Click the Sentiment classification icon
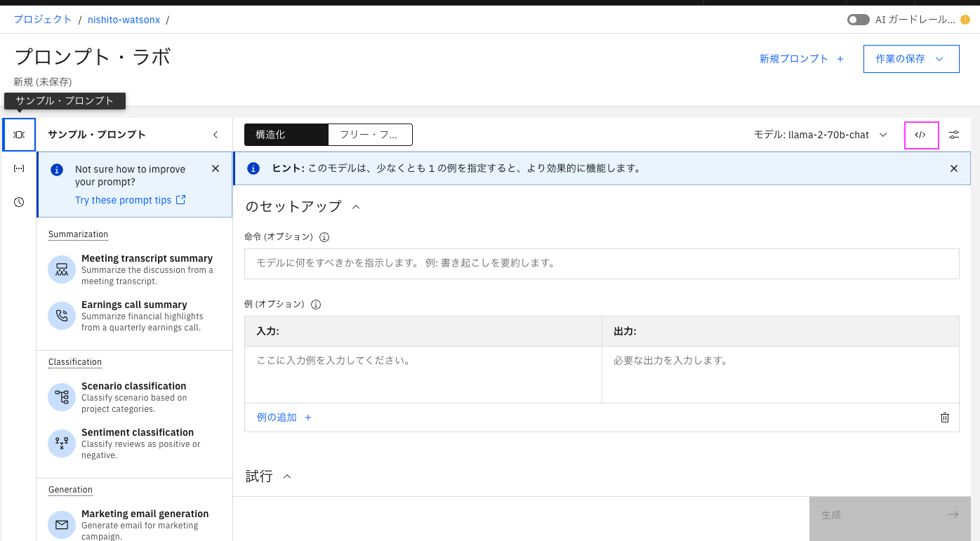980x541 pixels. [x=62, y=443]
